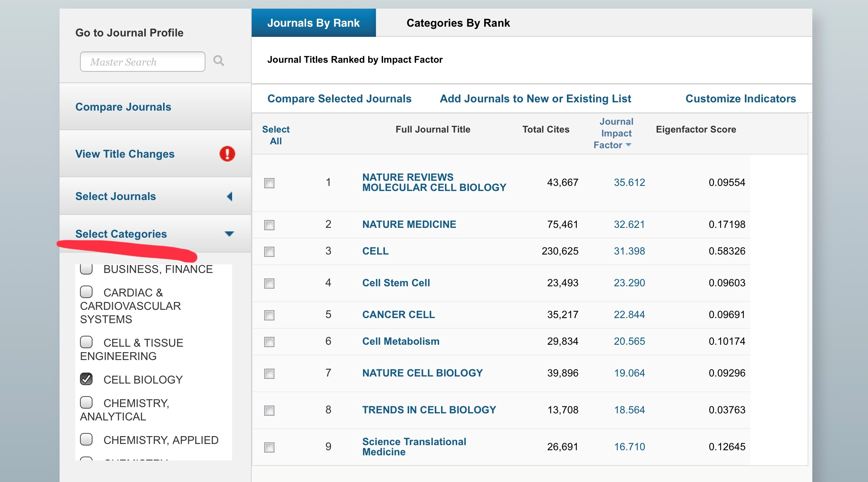Focus the Master Search input field
This screenshot has height=482, width=868.
click(x=142, y=62)
